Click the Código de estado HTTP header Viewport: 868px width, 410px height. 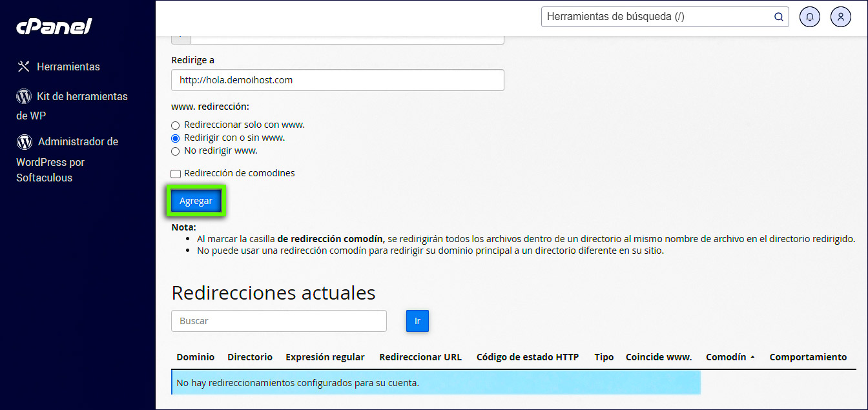point(527,357)
